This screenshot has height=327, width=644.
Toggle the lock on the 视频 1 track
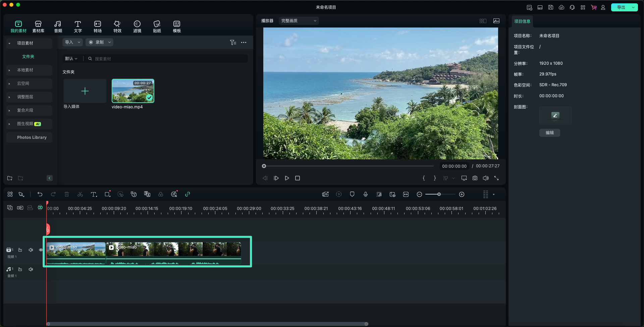point(20,250)
